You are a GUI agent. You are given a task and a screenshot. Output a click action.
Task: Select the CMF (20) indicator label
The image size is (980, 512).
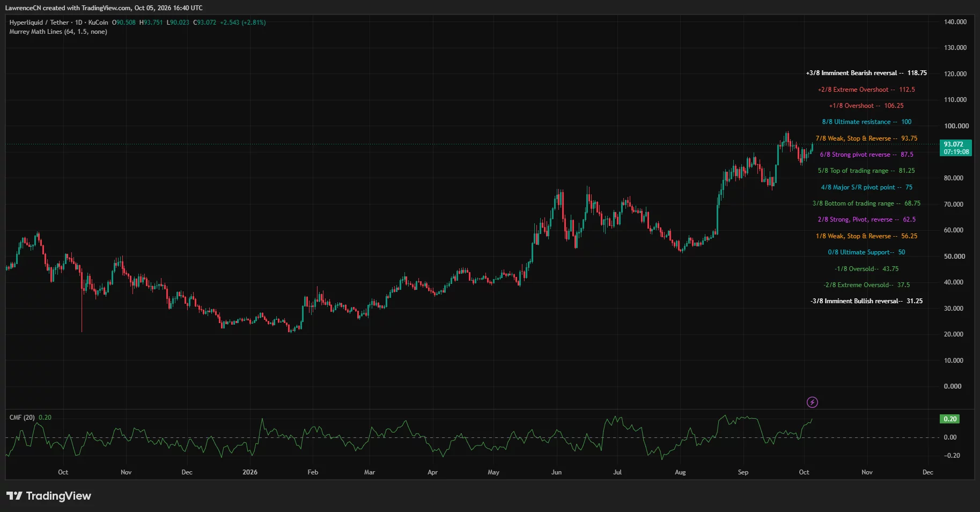tap(22, 418)
